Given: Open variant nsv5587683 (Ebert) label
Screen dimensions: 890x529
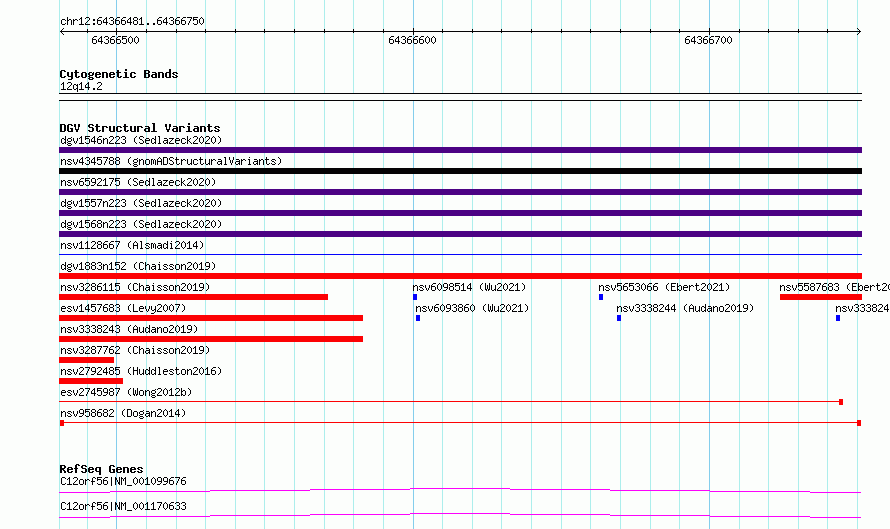Looking at the screenshot, I should [834, 287].
